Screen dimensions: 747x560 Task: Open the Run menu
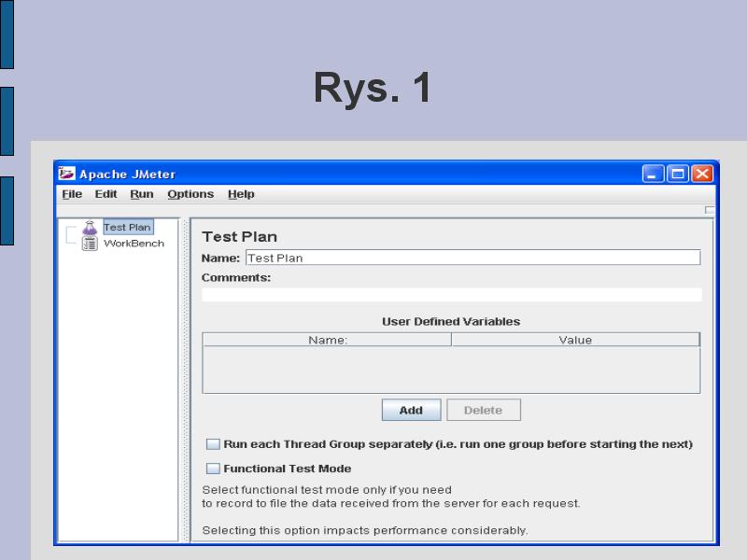[x=142, y=194]
